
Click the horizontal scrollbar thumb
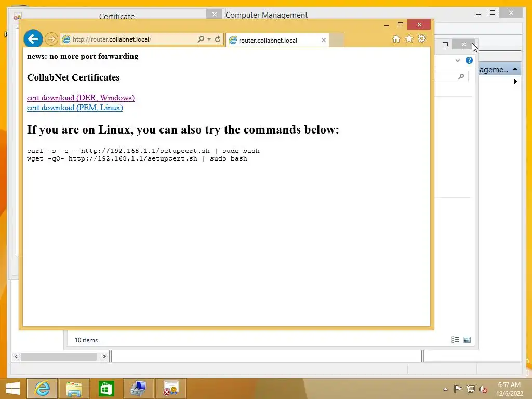[x=58, y=356]
